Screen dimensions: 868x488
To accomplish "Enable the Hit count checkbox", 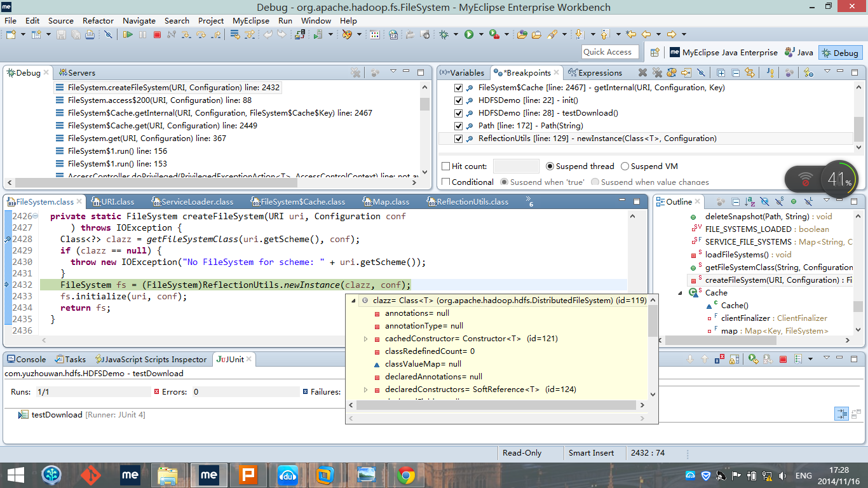I will [x=446, y=166].
